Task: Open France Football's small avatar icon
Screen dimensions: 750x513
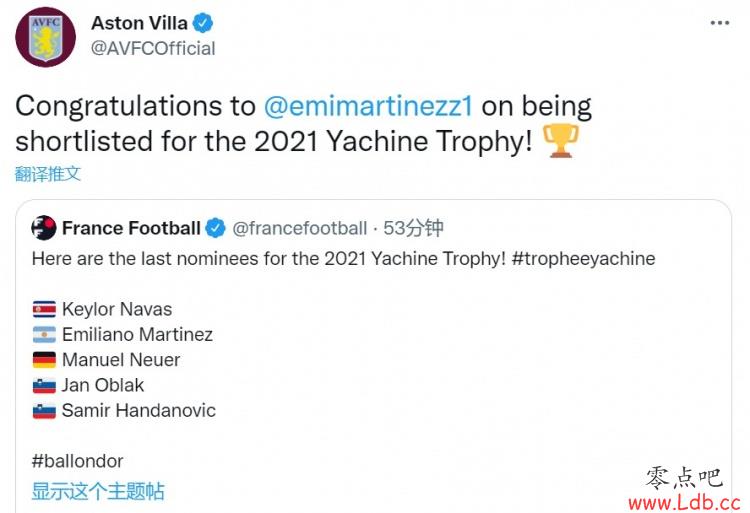Action: (44, 228)
